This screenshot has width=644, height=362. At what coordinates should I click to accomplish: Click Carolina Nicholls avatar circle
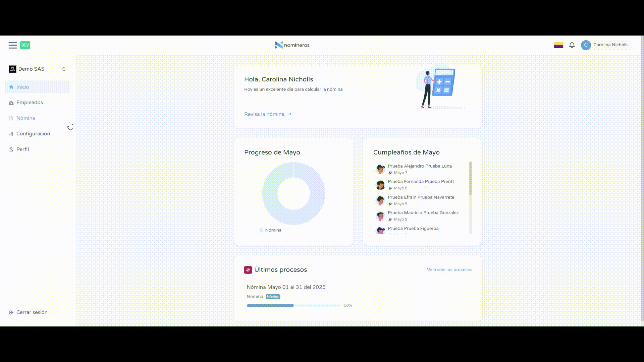586,45
